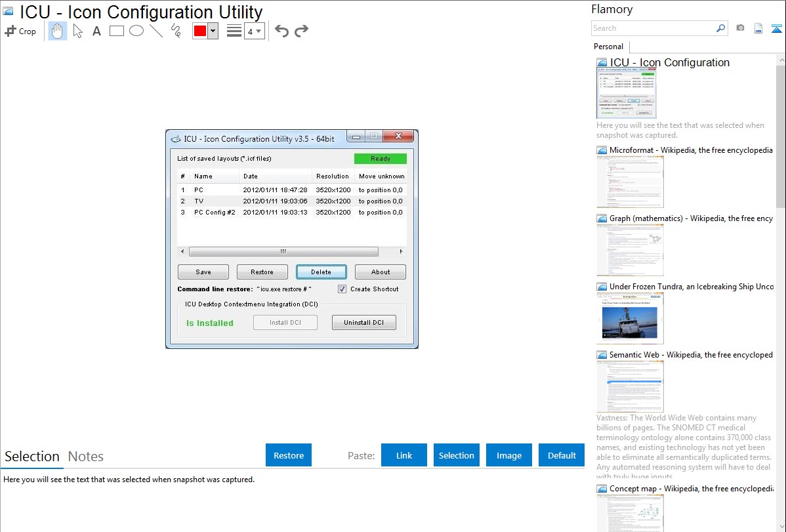Click Save in the ICU window

point(203,272)
